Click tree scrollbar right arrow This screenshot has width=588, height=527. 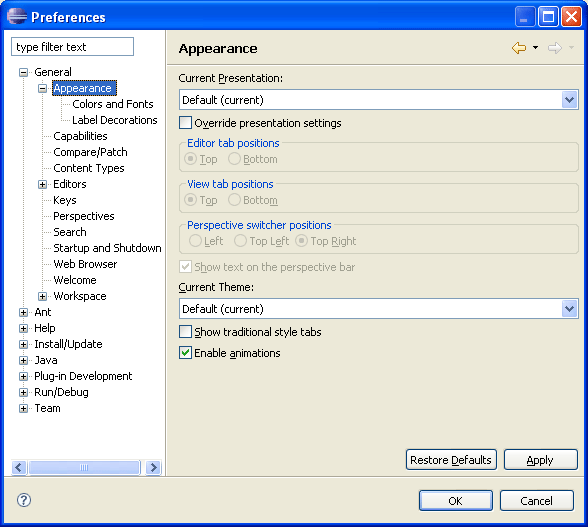pyautogui.click(x=153, y=467)
